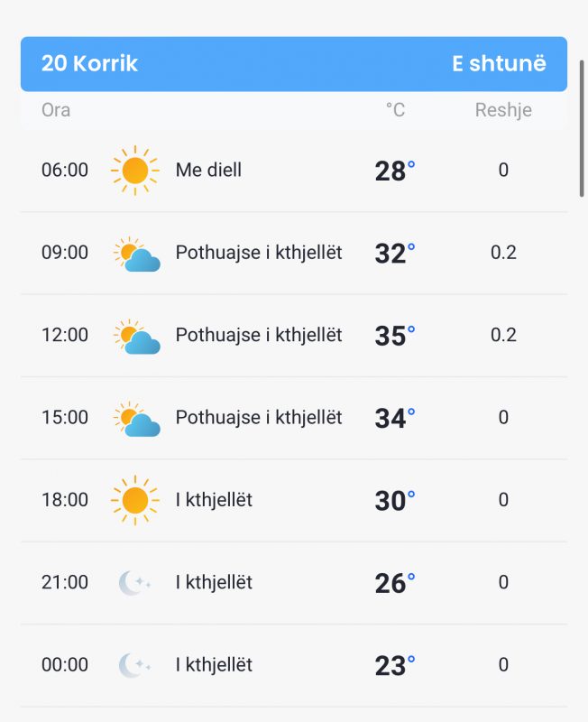Click I kthjellët text at 21:00

[214, 582]
